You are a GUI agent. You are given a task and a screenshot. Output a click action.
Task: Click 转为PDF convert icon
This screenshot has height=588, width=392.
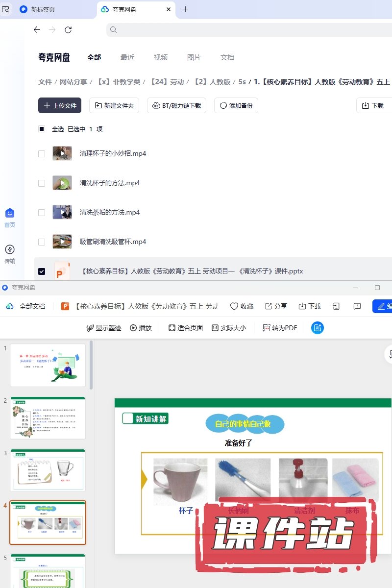267,328
